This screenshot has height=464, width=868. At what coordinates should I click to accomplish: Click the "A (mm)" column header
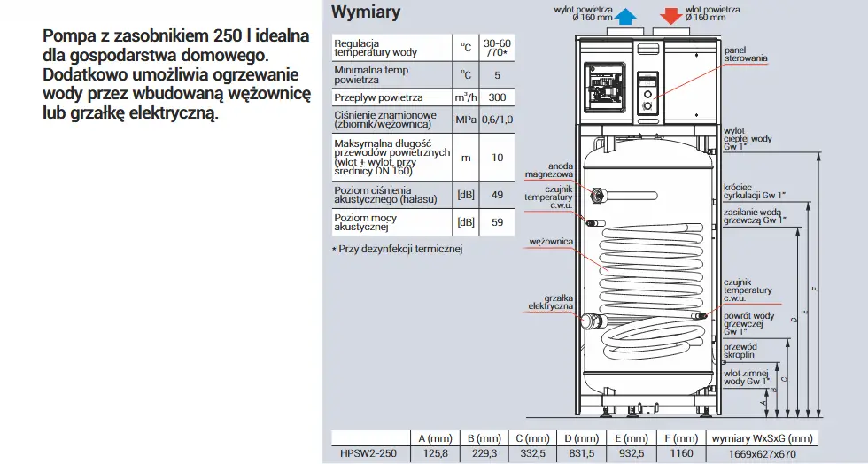click(435, 438)
